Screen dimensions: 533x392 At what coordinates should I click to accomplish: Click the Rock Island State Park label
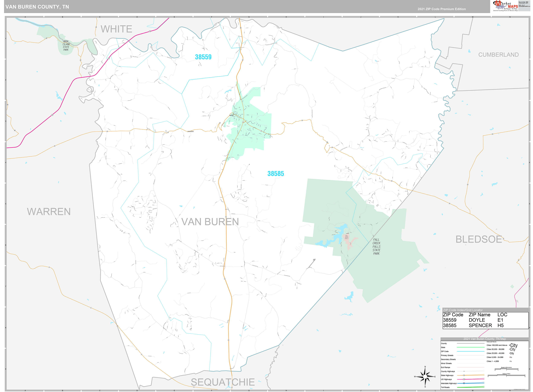click(x=66, y=46)
